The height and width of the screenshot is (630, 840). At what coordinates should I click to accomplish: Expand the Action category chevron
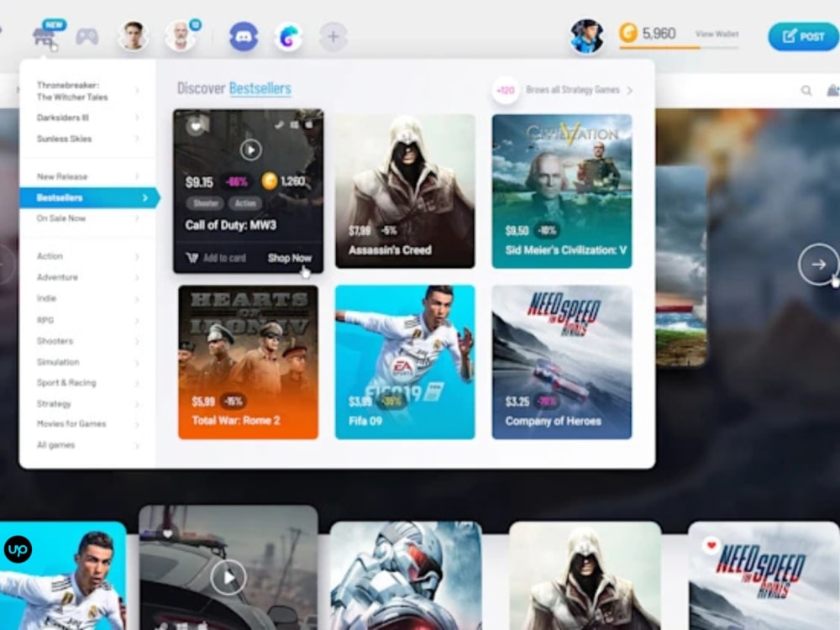click(137, 256)
